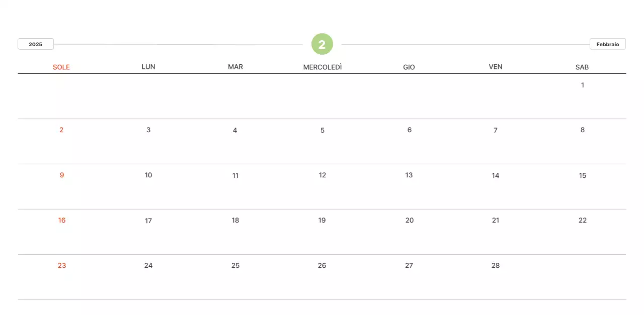644x315 pixels.
Task: Pick date 27 in the last week
Action: click(409, 265)
